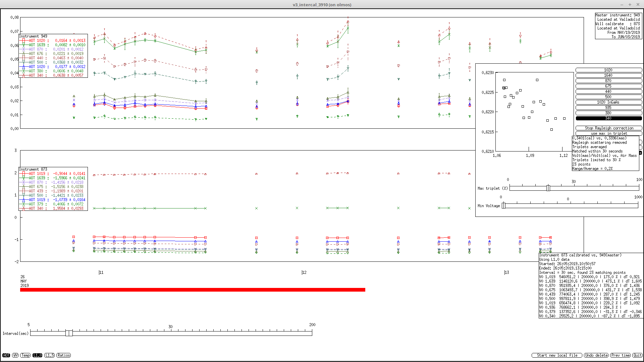Click the 'Master instrument: 949' text
The image size is (644, 362).
pos(618,15)
